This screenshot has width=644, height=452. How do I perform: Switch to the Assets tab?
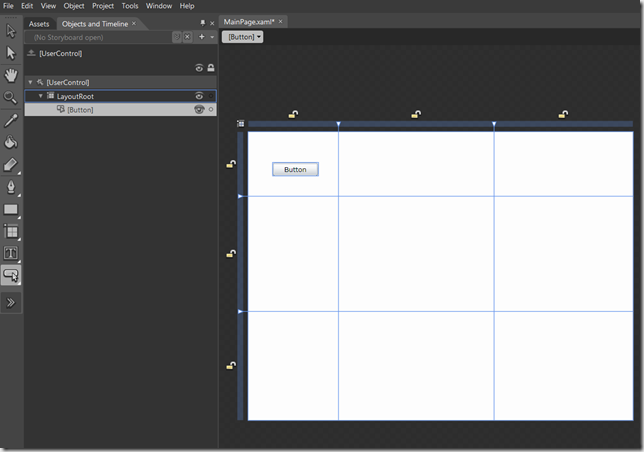coord(39,24)
